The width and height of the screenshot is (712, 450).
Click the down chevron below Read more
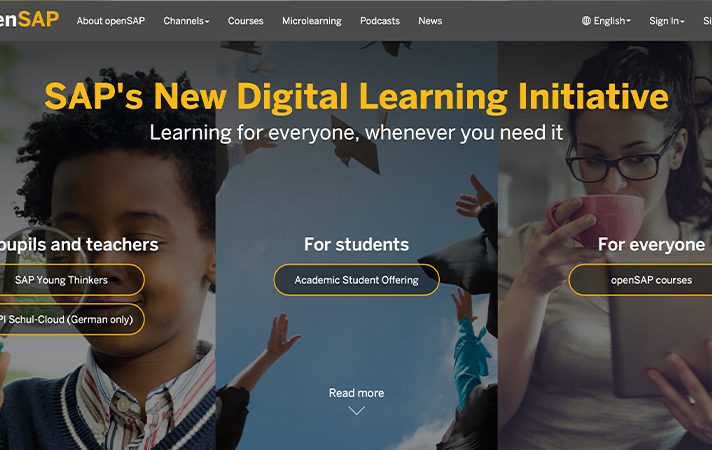tap(356, 410)
